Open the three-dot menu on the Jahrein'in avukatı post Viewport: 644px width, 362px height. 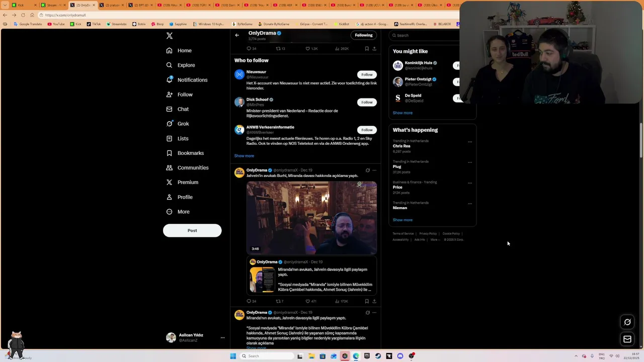[374, 170]
